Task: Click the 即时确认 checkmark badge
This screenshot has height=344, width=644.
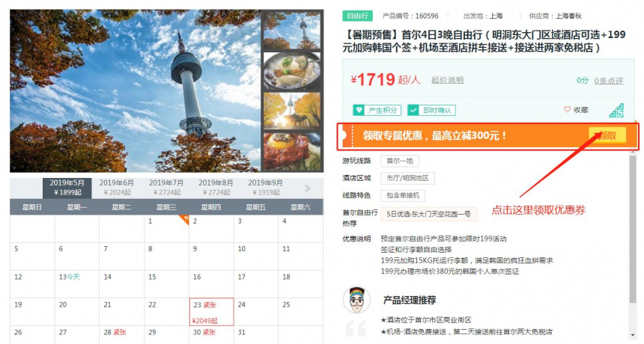Action: click(x=431, y=110)
